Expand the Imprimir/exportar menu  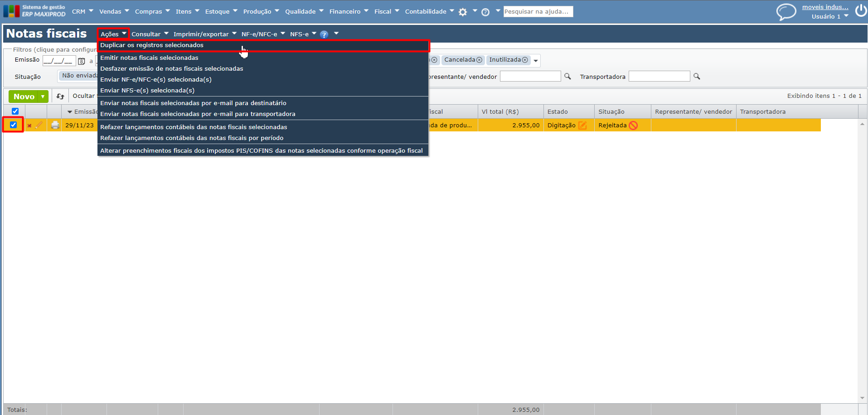pyautogui.click(x=205, y=34)
